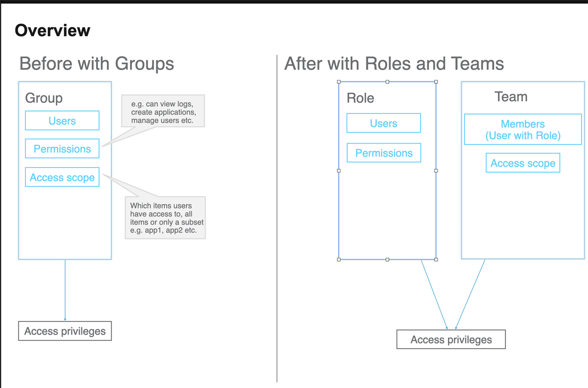Image resolution: width=588 pixels, height=388 pixels.
Task: Click the right-middle resize handle of Role box
Action: pos(436,170)
